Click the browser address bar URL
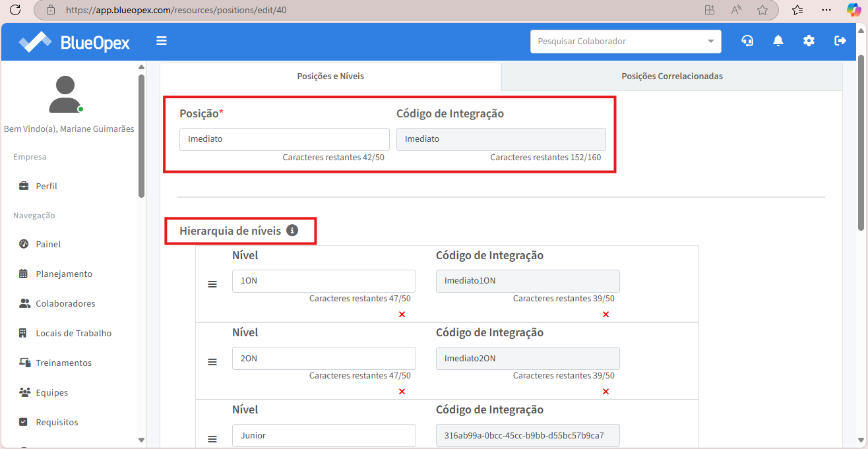The width and height of the screenshot is (868, 449). [x=176, y=10]
